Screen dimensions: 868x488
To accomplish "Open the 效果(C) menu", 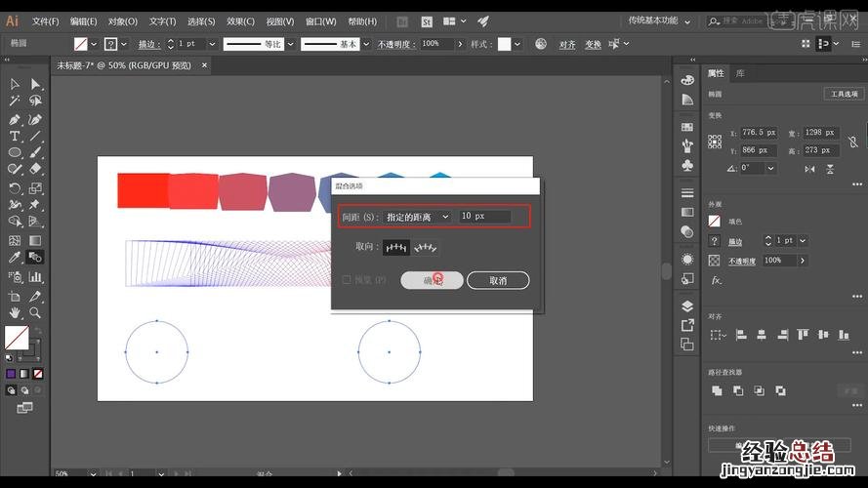I will click(x=240, y=20).
